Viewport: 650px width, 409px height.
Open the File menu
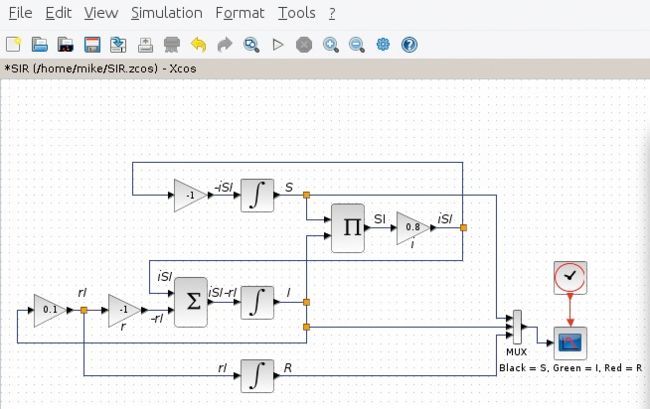pyautogui.click(x=20, y=13)
